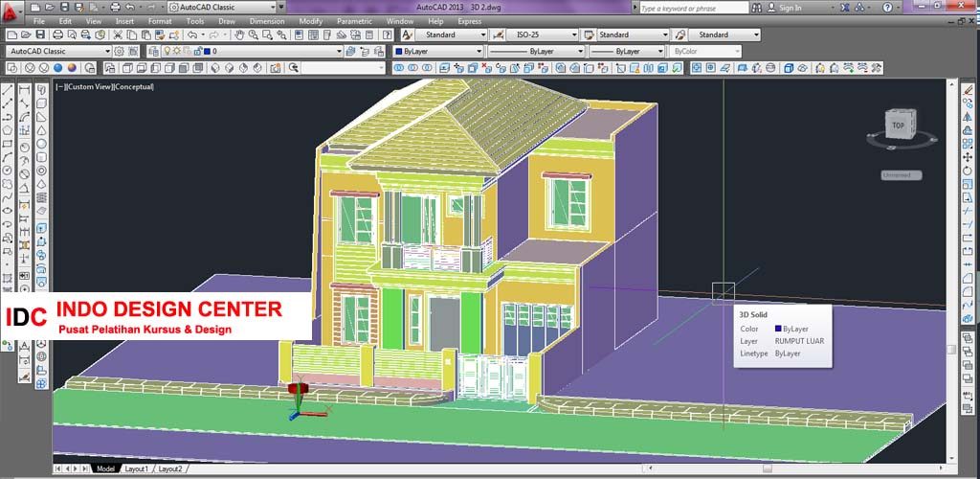Screen dimensions: 980x479
Task: Click the viewport [-] controls label
Action: [x=60, y=87]
